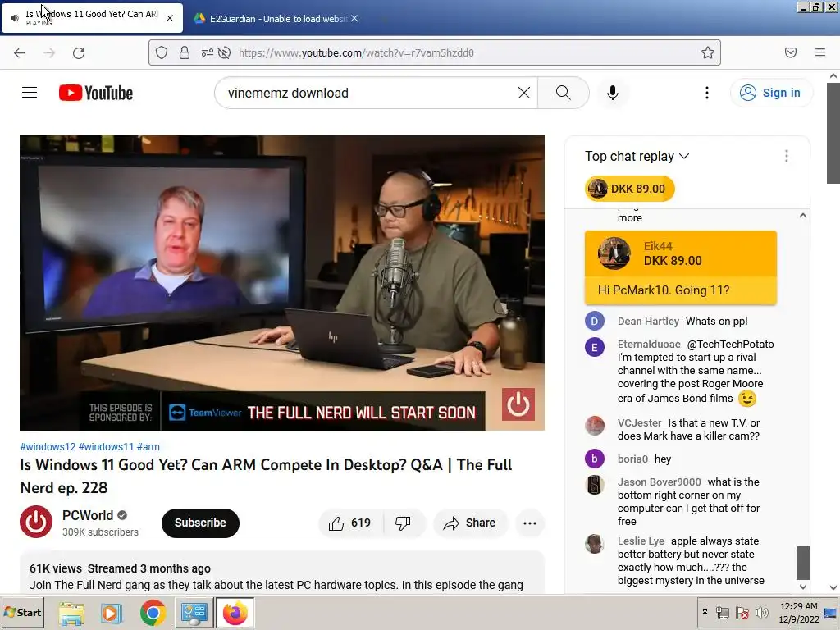This screenshot has width=840, height=630.
Task: Click the chat scrollbar thumb
Action: tap(802, 563)
